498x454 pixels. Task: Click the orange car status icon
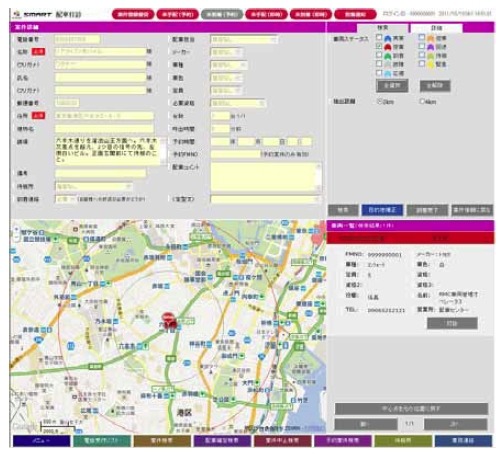coord(431,38)
